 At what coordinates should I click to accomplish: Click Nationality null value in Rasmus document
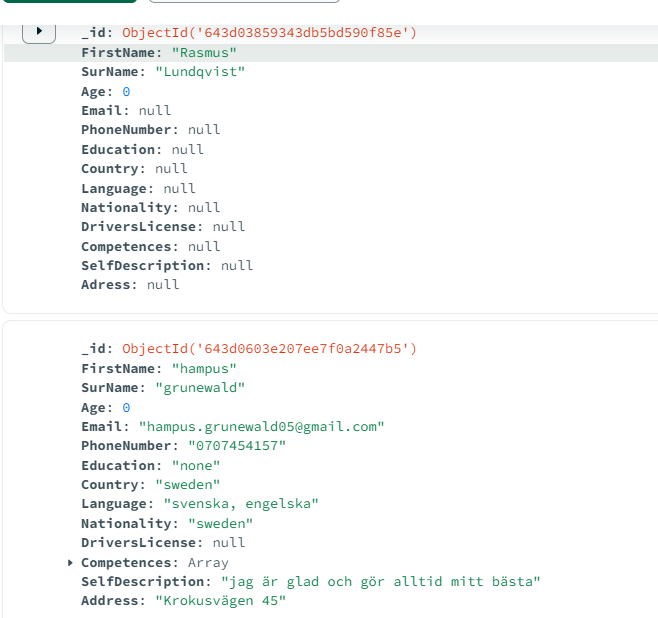click(x=204, y=208)
